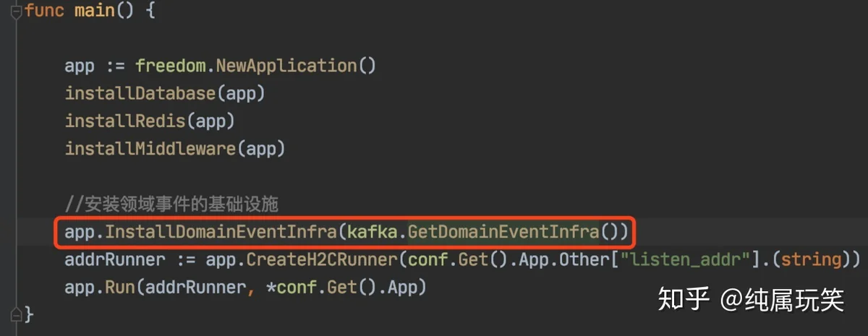
Task: Click the func keyword
Action: point(45,12)
